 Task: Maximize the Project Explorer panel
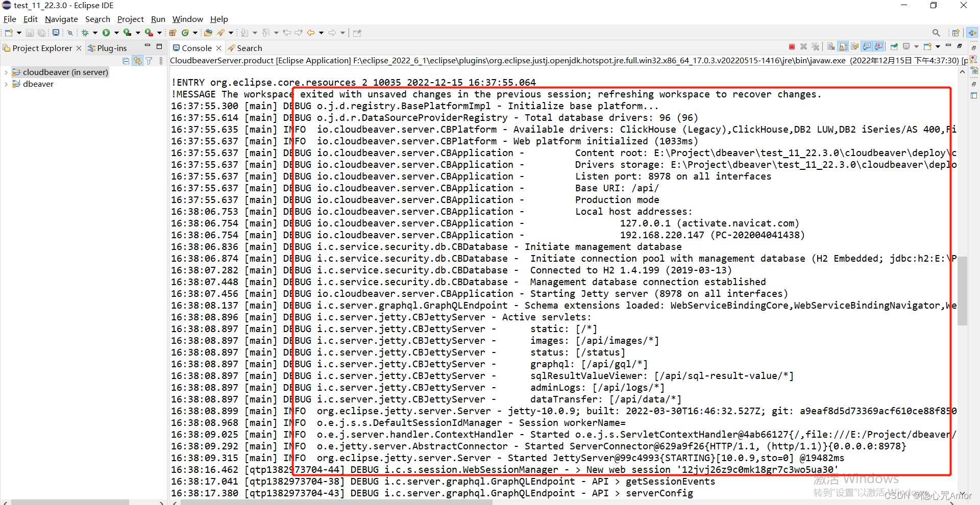point(159,46)
